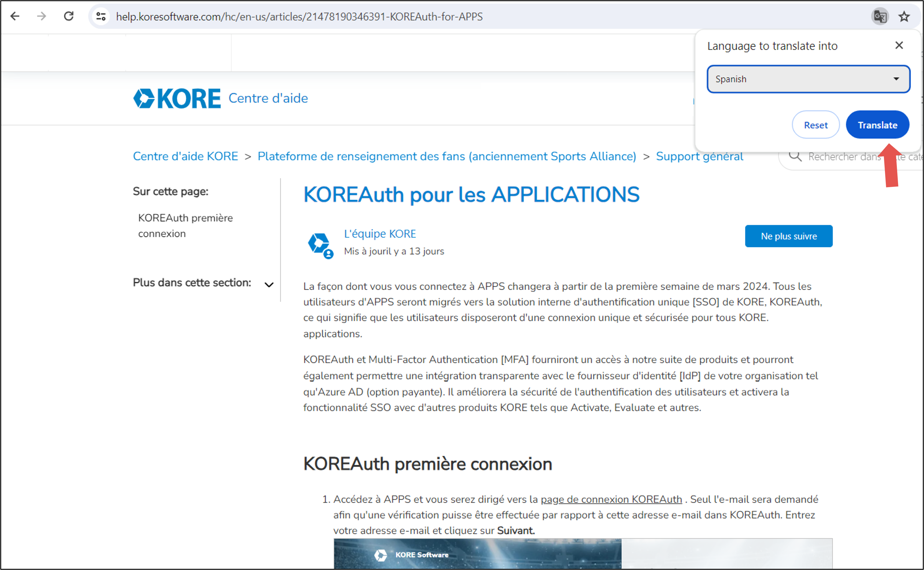924x570 pixels.
Task: Bookmark this page with the star
Action: 904,16
